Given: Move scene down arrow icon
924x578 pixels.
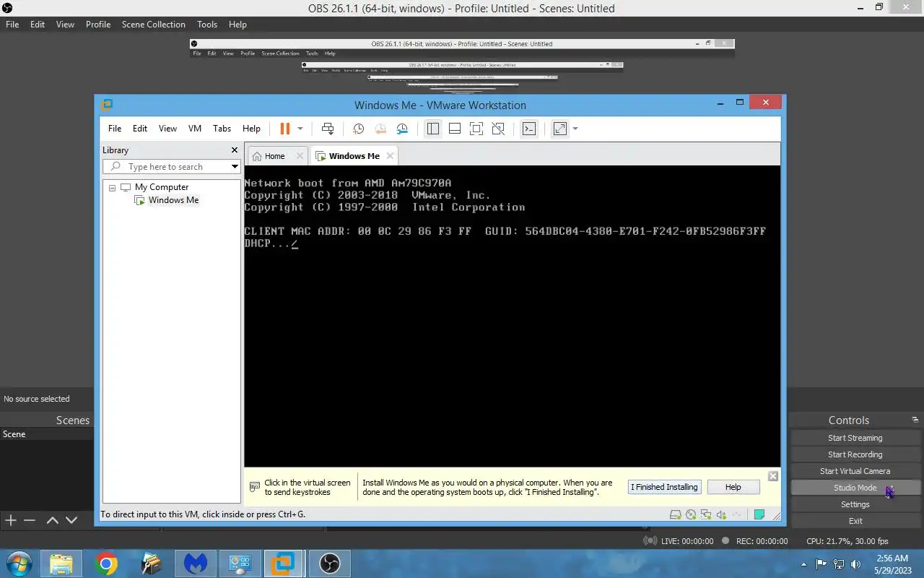Looking at the screenshot, I should coord(71,520).
